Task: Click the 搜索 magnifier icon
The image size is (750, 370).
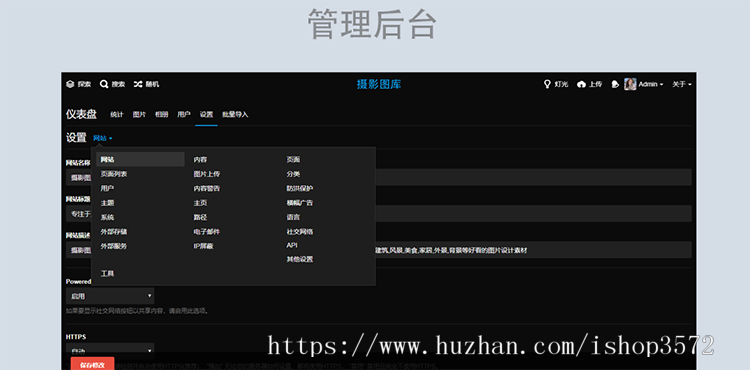Action: click(104, 84)
